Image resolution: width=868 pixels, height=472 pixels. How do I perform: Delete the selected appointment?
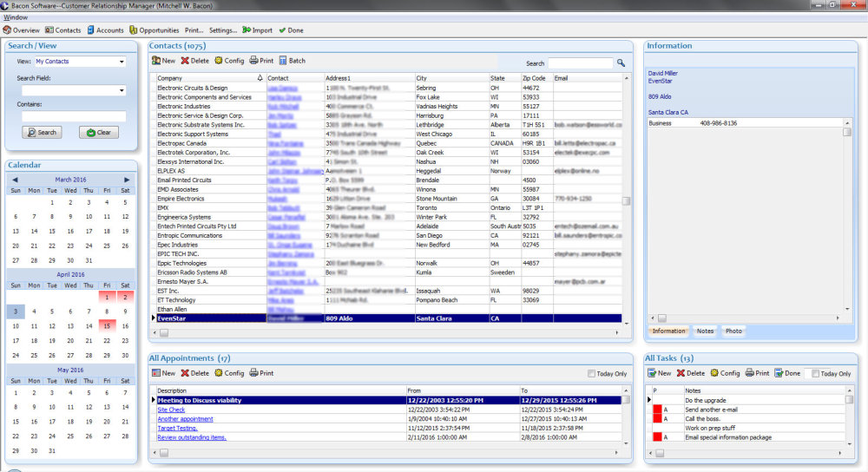point(194,373)
